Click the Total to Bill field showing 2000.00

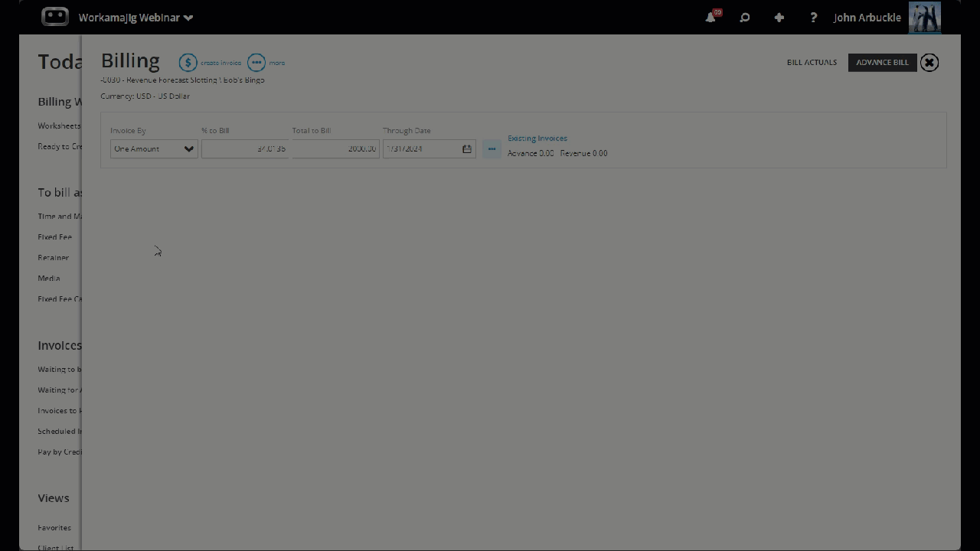click(335, 148)
